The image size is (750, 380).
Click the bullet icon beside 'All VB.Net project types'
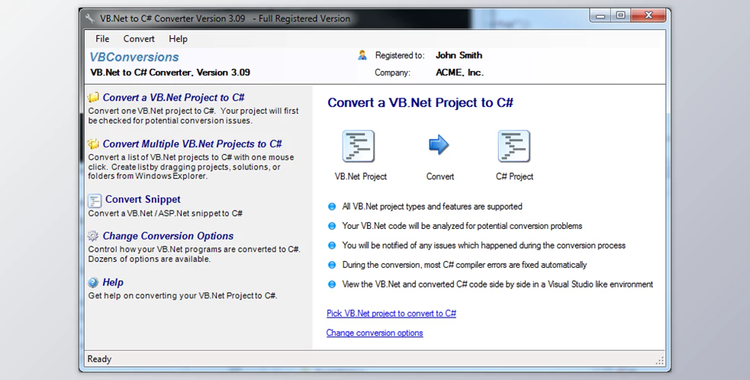click(331, 207)
